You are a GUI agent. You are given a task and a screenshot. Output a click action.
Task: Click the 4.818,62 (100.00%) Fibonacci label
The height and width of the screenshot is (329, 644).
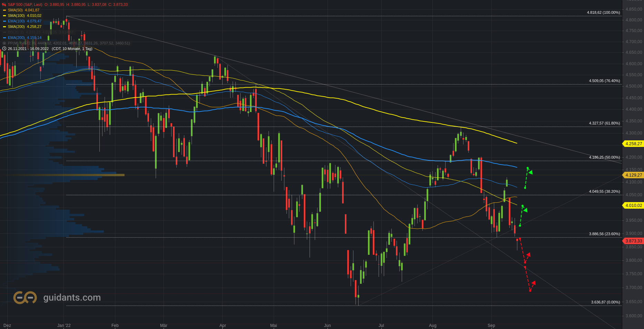[603, 12]
